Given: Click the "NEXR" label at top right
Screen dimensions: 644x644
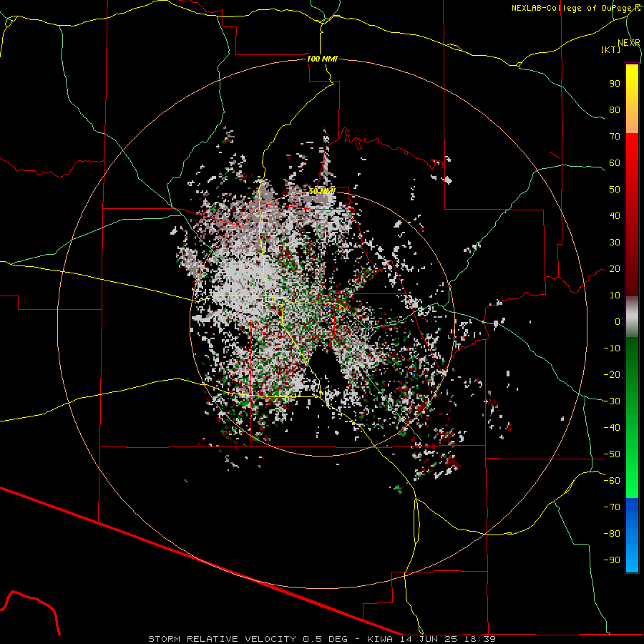Looking at the screenshot, I should [628, 43].
